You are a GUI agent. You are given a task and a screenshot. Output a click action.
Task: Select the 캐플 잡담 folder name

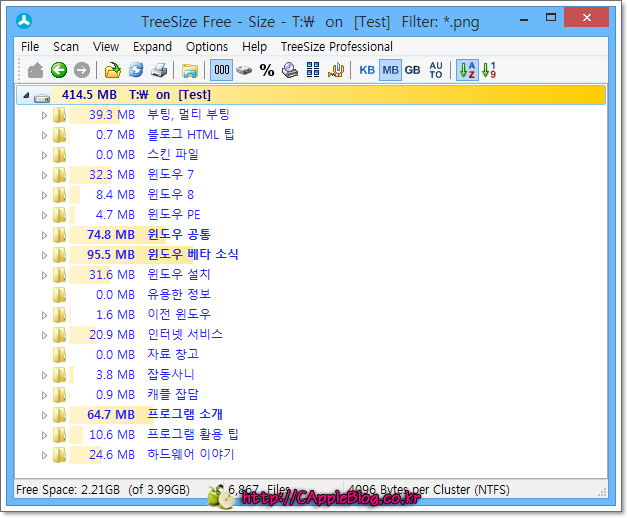(x=173, y=395)
